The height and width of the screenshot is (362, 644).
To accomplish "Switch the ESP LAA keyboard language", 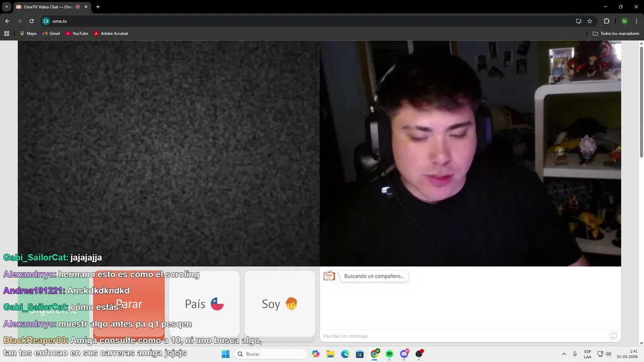I will tap(588, 354).
